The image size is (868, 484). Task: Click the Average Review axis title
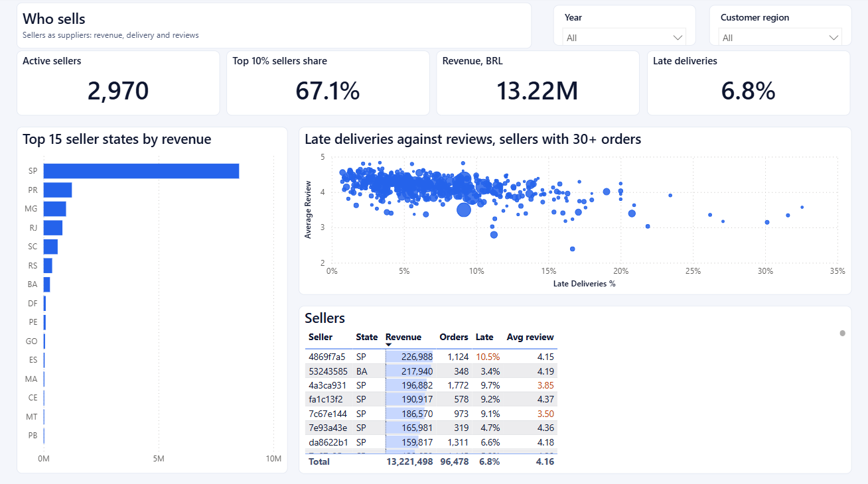(308, 210)
